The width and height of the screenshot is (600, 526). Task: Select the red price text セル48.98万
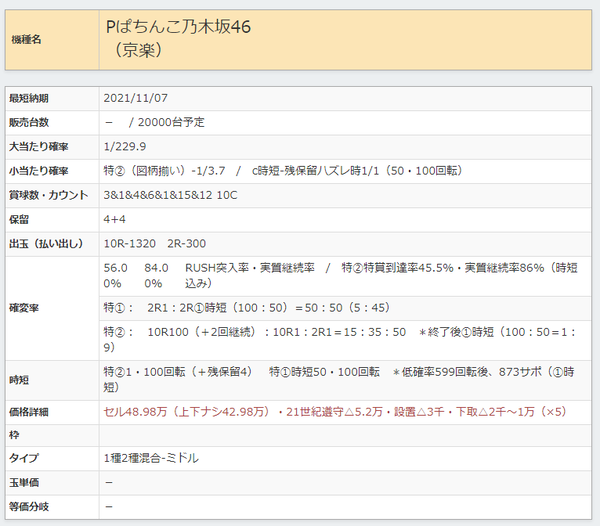click(135, 412)
